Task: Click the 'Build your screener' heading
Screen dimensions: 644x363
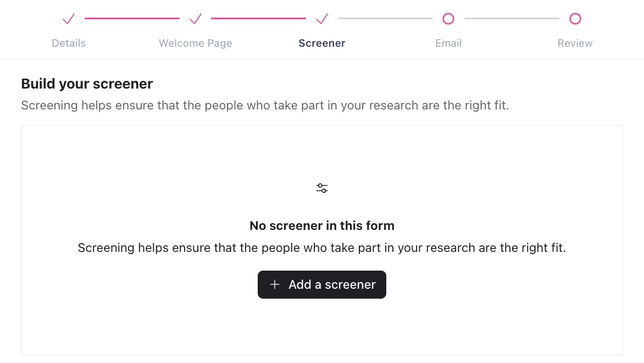Action: point(87,84)
